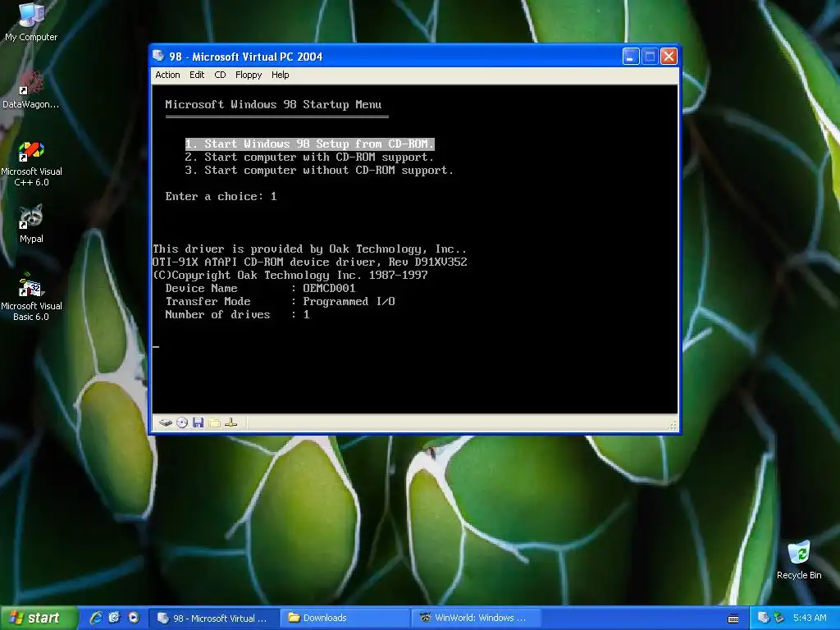
Task: Click the OTI-91X ATAPI CD-ROM driver line
Action: (x=309, y=262)
